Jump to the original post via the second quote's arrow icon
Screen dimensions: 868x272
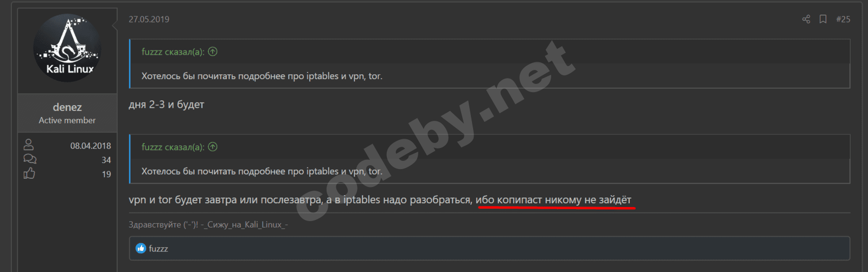(x=213, y=146)
